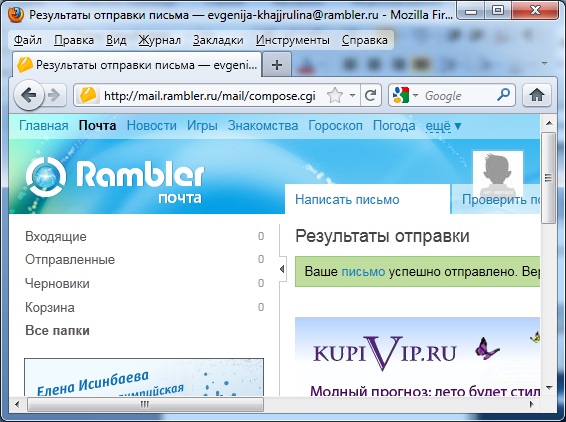Reload the page with the refresh icon
Screen dimensions: 566x422
[370, 96]
